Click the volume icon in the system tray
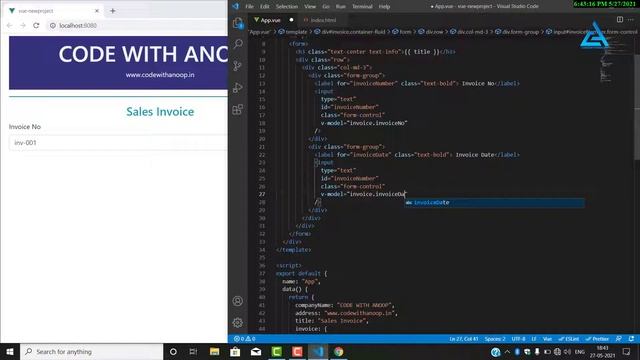This screenshot has height=360, width=640. [567, 352]
